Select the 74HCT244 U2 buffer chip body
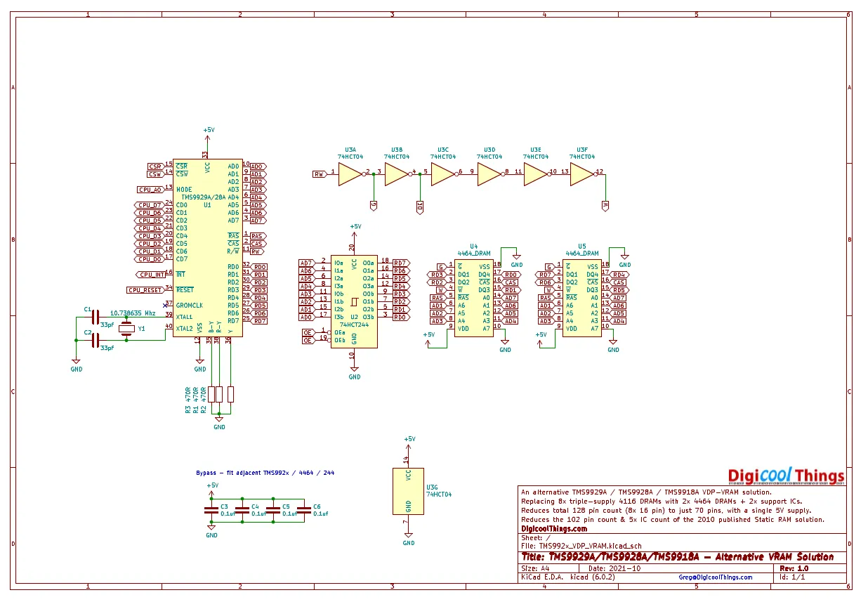Viewport: 868px width, 602px height. coord(354,301)
